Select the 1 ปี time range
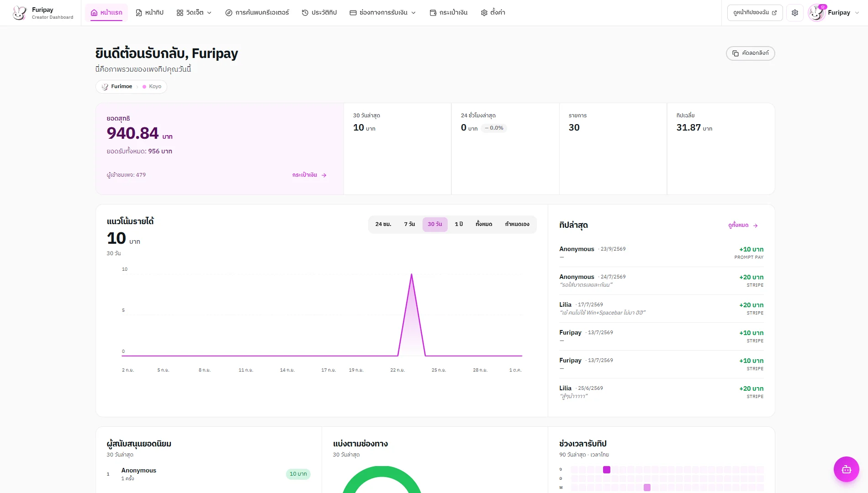This screenshot has height=493, width=868. coord(459,224)
